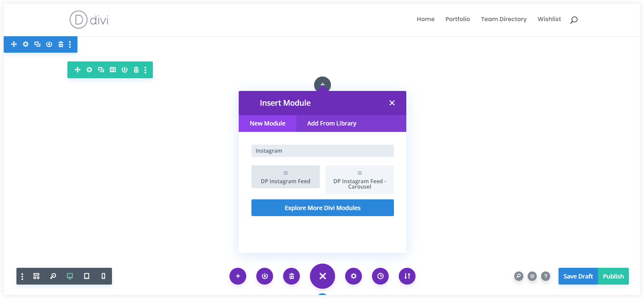Open portability import export button
Screen dimensions: 644x299
[407, 276]
